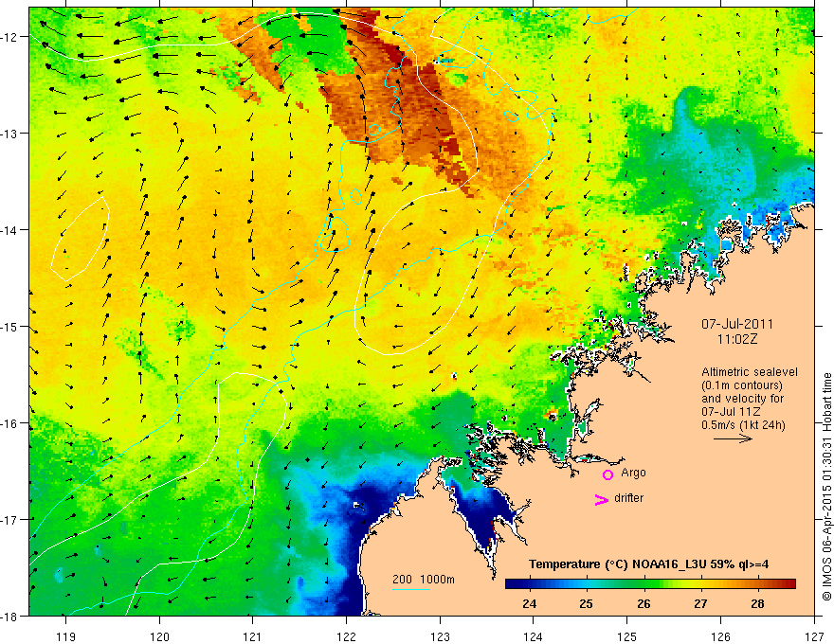834x644 pixels.
Task: Click the latitude axis label -12
Action: [10, 37]
